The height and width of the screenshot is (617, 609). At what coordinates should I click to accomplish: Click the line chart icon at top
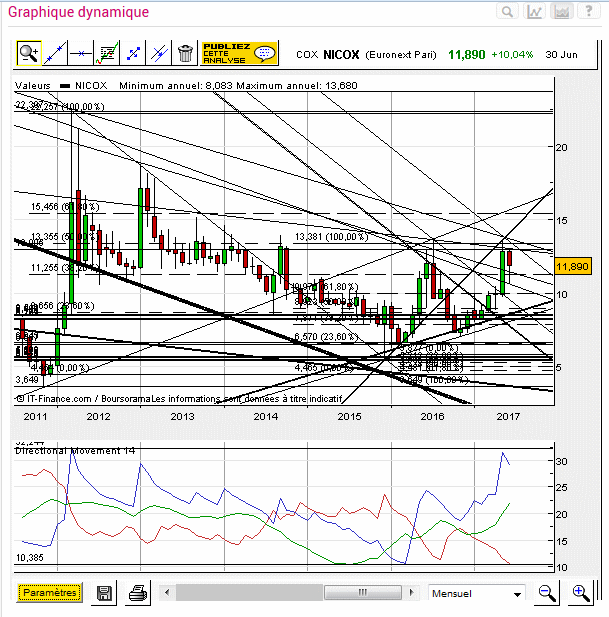click(x=535, y=11)
